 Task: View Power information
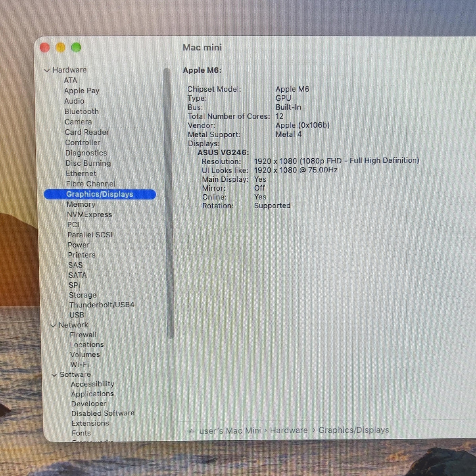[x=79, y=245]
